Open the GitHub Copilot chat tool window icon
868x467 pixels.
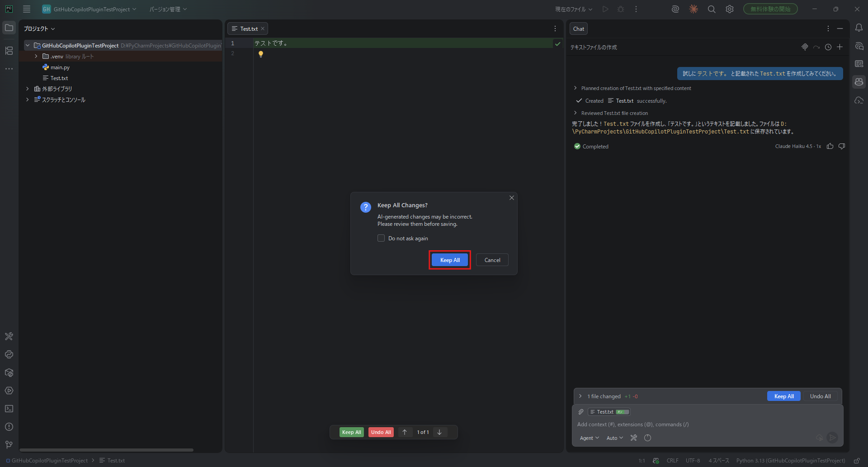click(x=859, y=82)
